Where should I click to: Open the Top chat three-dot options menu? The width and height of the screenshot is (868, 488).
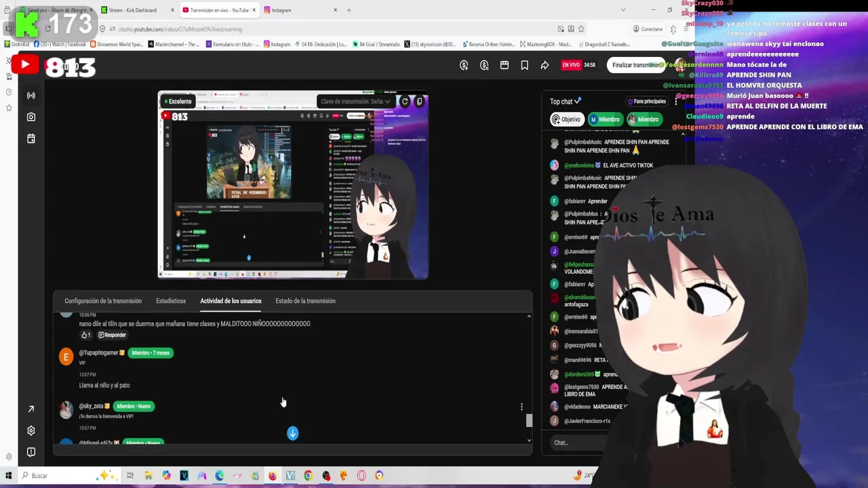coord(675,102)
